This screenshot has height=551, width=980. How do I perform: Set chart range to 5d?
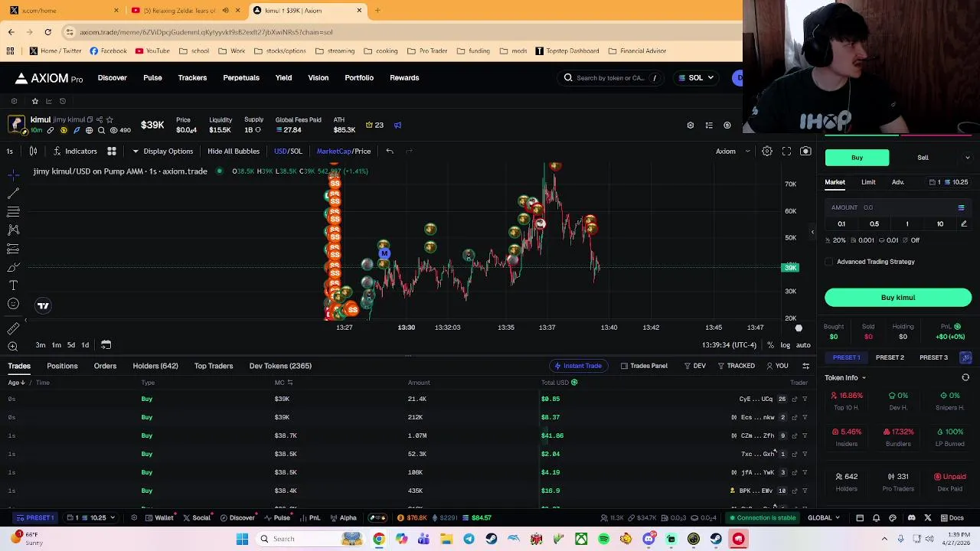[x=71, y=345]
